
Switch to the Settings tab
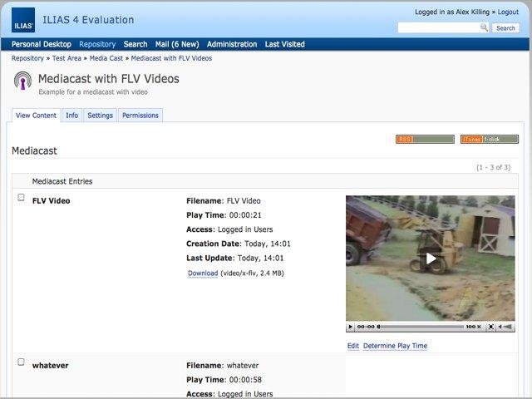(100, 116)
